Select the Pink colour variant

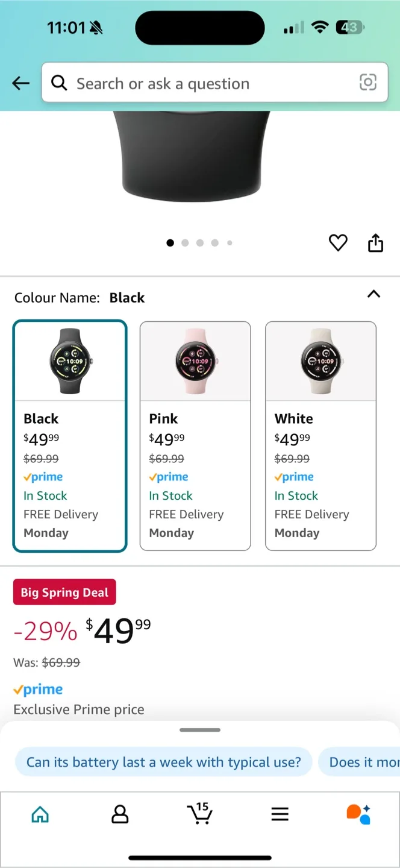click(x=195, y=435)
